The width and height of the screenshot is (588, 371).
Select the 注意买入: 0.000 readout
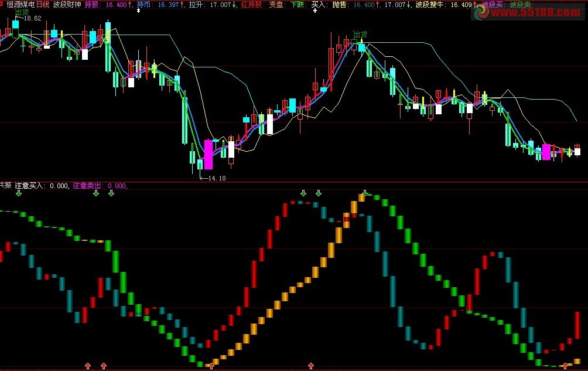click(x=42, y=186)
